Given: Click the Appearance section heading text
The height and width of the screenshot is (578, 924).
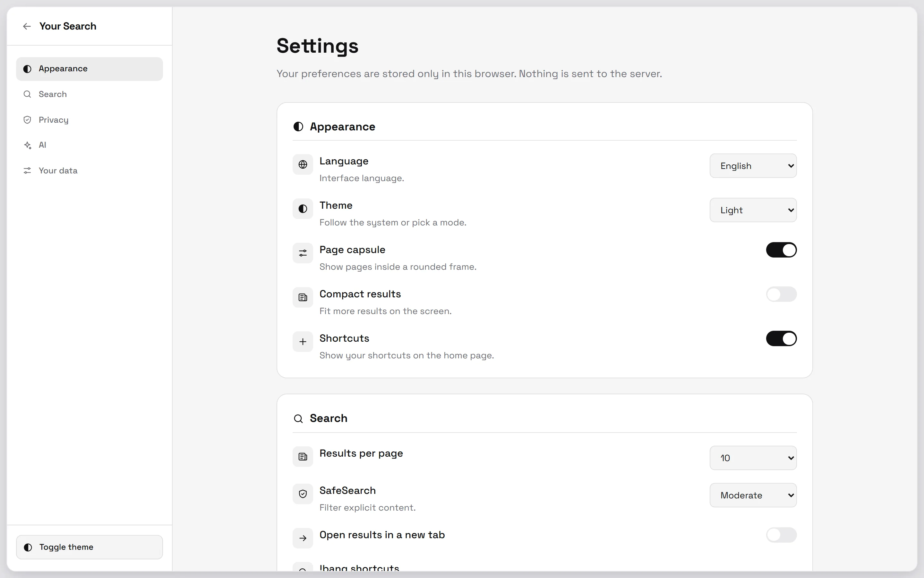Looking at the screenshot, I should (x=343, y=127).
